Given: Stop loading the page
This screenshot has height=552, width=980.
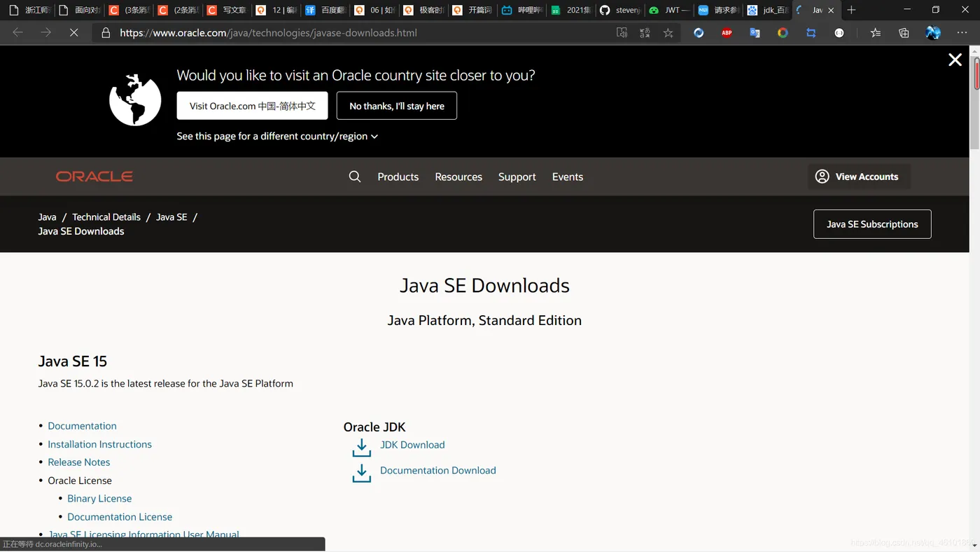Looking at the screenshot, I should (x=73, y=33).
